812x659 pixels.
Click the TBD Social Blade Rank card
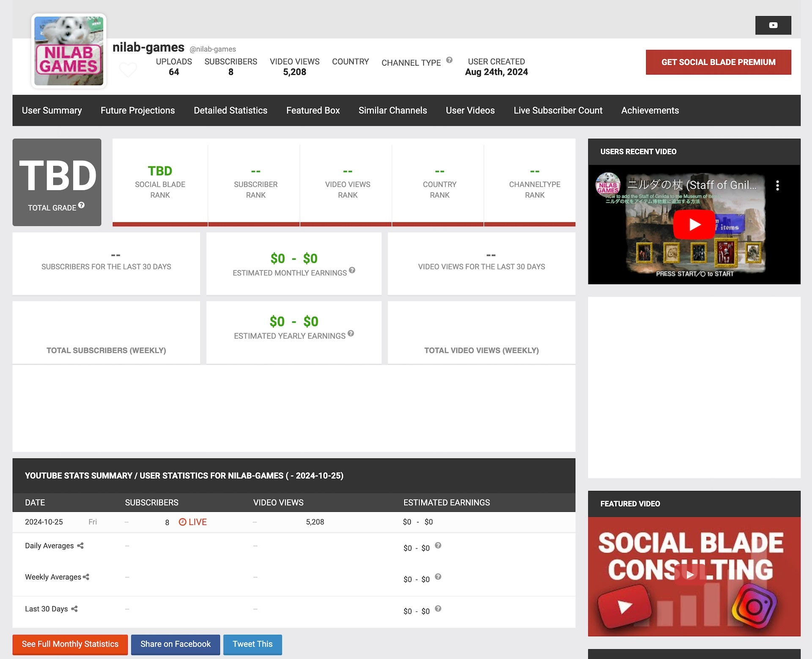160,182
